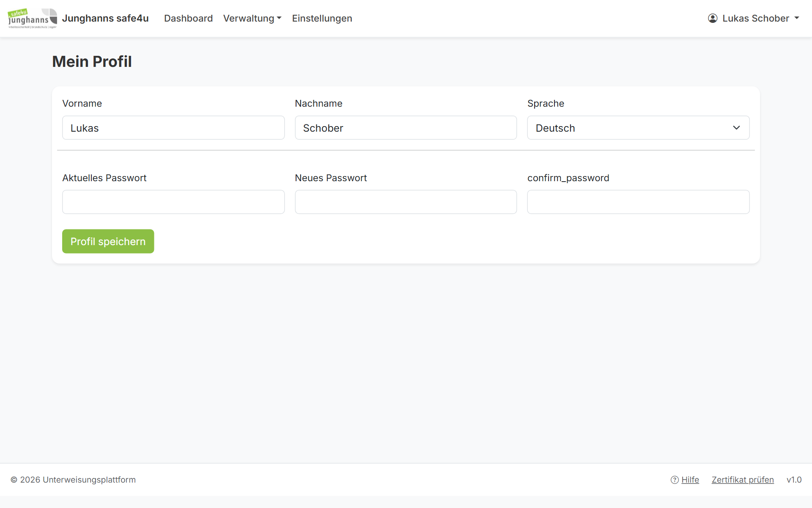Focus the Vorname field containing Lukas
Image resolution: width=812 pixels, height=508 pixels.
tap(173, 128)
